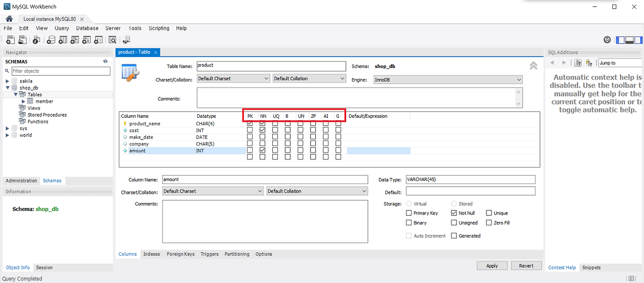Screen dimensions: 644x283
Task: Toggle automatic context help icon
Action: [x=578, y=63]
